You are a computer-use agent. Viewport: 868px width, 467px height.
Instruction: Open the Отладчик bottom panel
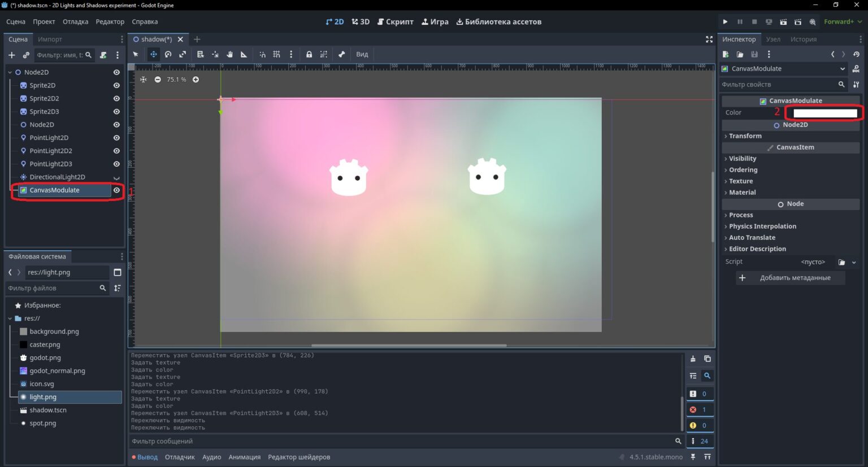tap(180, 457)
